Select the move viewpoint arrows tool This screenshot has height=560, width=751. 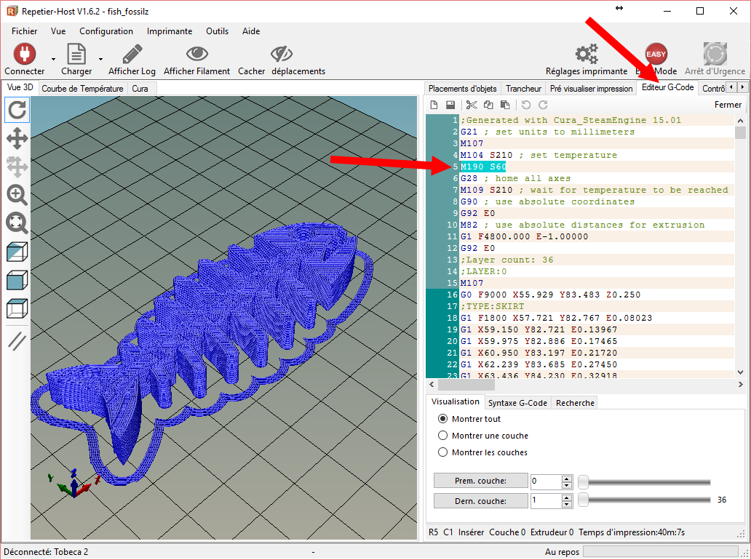pos(17,138)
